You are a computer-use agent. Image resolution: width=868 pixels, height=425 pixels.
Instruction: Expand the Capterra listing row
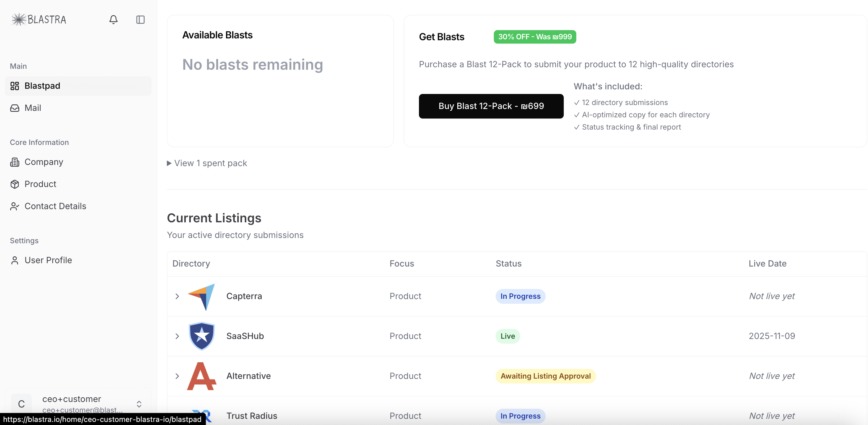coord(177,296)
